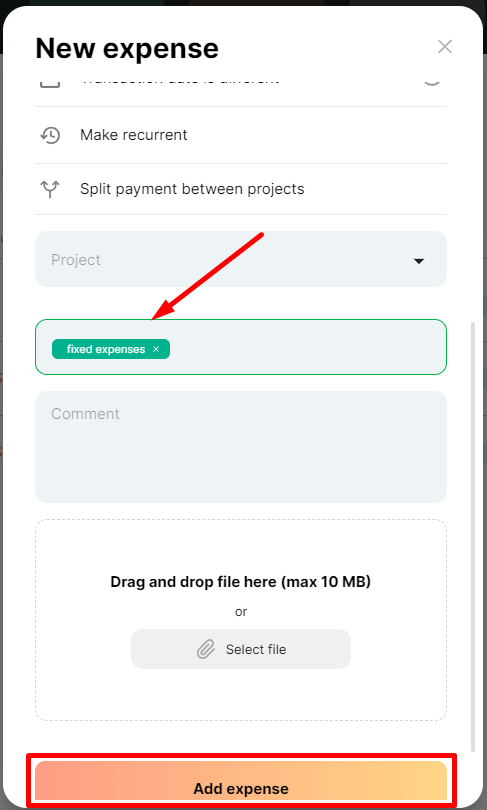487x810 pixels.
Task: Click the dialog's vertical scrollbar
Action: pyautogui.click(x=473, y=537)
